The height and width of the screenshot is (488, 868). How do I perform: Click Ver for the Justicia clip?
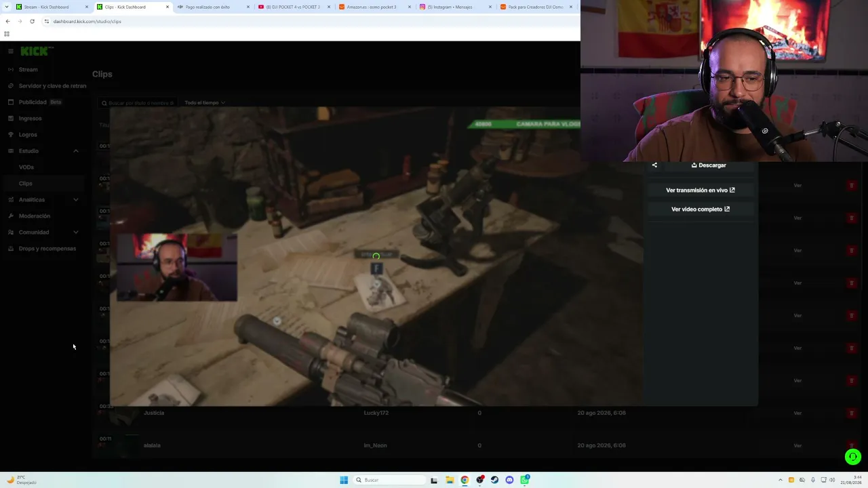point(797,413)
